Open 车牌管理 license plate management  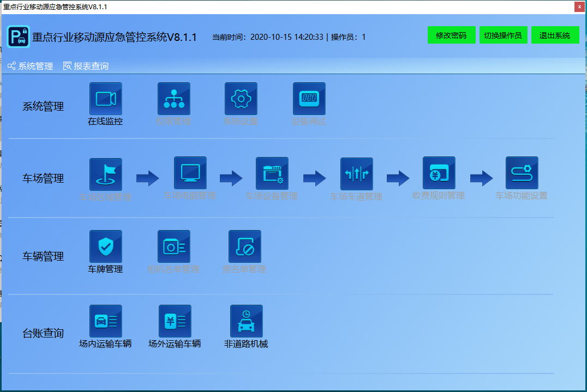105,246
